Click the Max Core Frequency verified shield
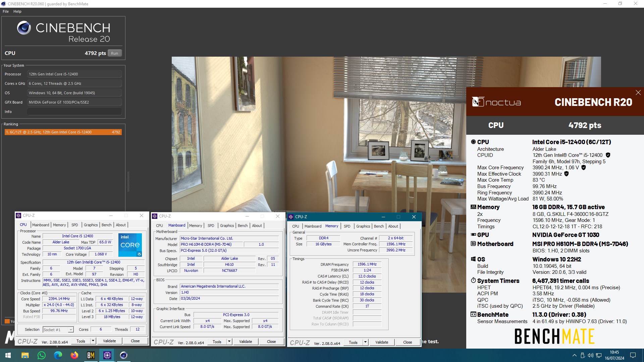The image size is (644, 362). click(584, 168)
